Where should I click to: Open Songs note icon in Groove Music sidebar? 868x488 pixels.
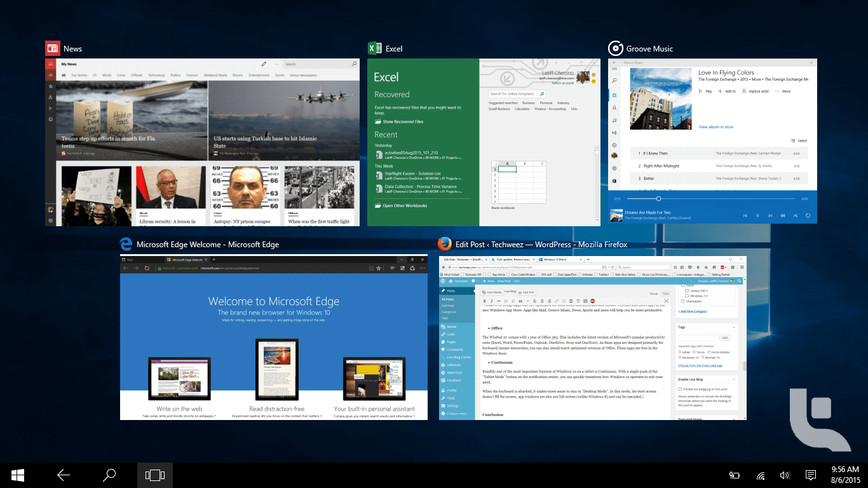(x=614, y=120)
